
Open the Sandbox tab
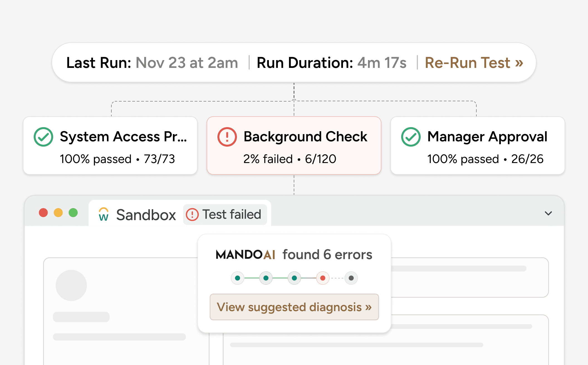pos(146,215)
